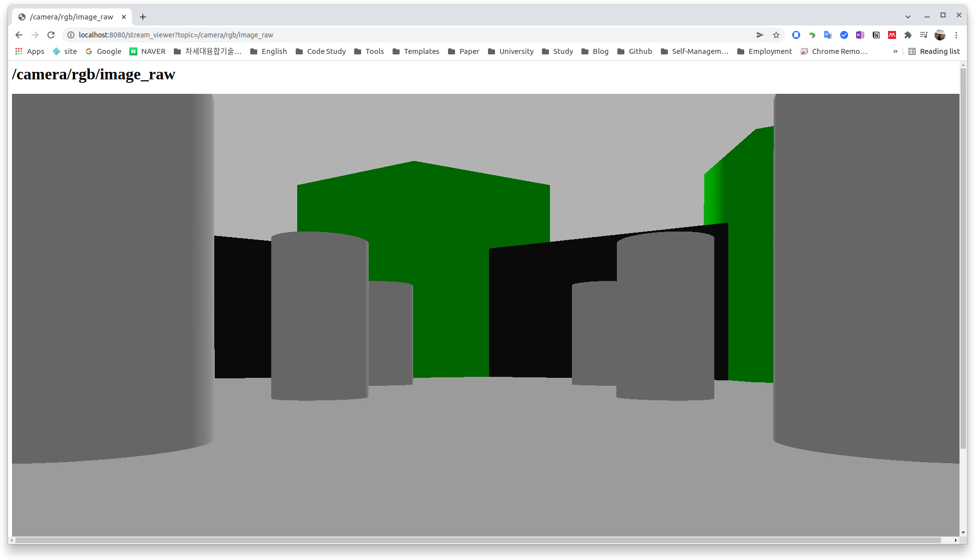Show hidden bookmarks with the chevron
The height and width of the screenshot is (560, 975).
tap(896, 51)
